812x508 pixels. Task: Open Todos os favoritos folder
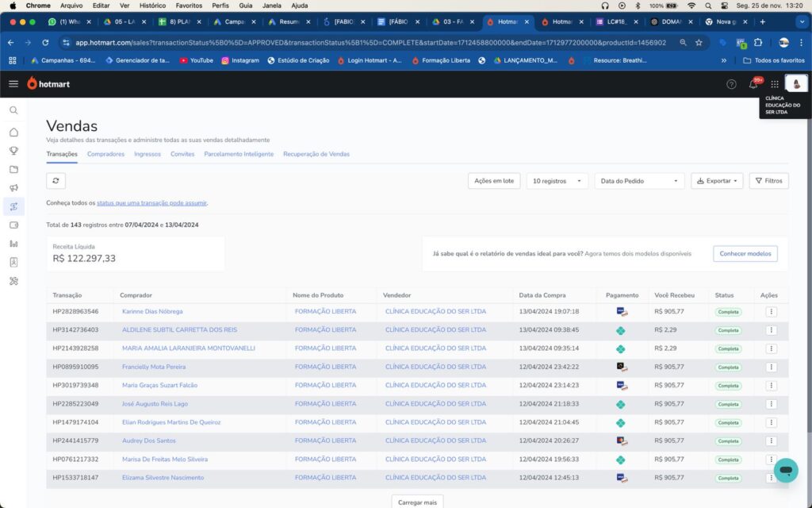[x=774, y=60]
